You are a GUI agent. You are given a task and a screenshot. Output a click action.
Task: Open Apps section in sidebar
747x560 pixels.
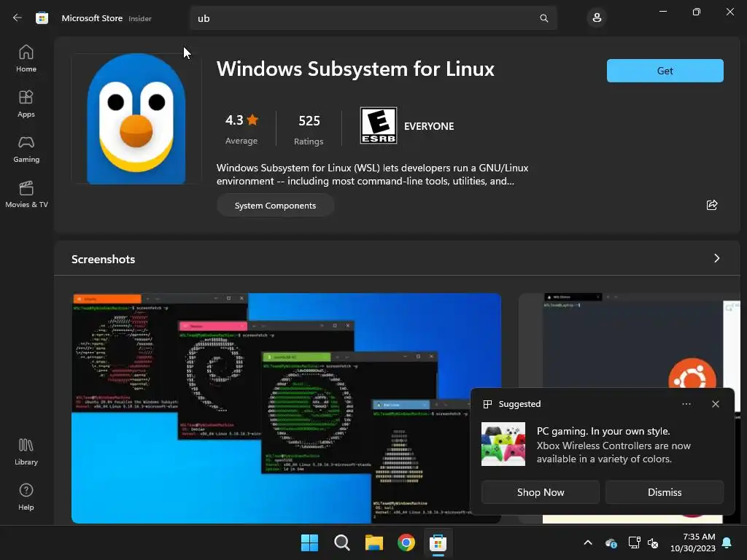tap(26, 104)
